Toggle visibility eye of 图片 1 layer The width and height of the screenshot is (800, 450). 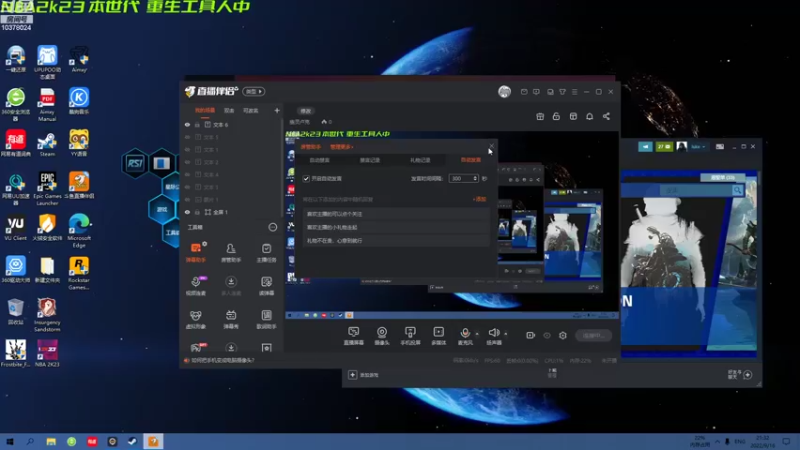[187, 199]
